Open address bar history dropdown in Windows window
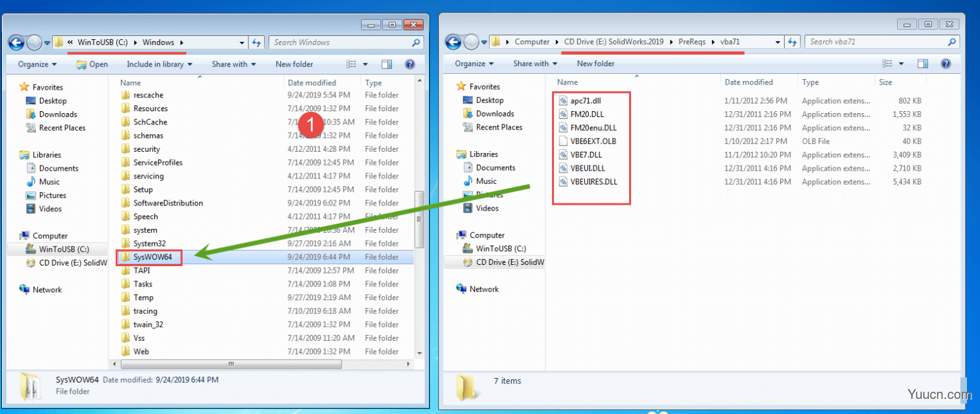The height and width of the screenshot is (414, 980). [242, 43]
